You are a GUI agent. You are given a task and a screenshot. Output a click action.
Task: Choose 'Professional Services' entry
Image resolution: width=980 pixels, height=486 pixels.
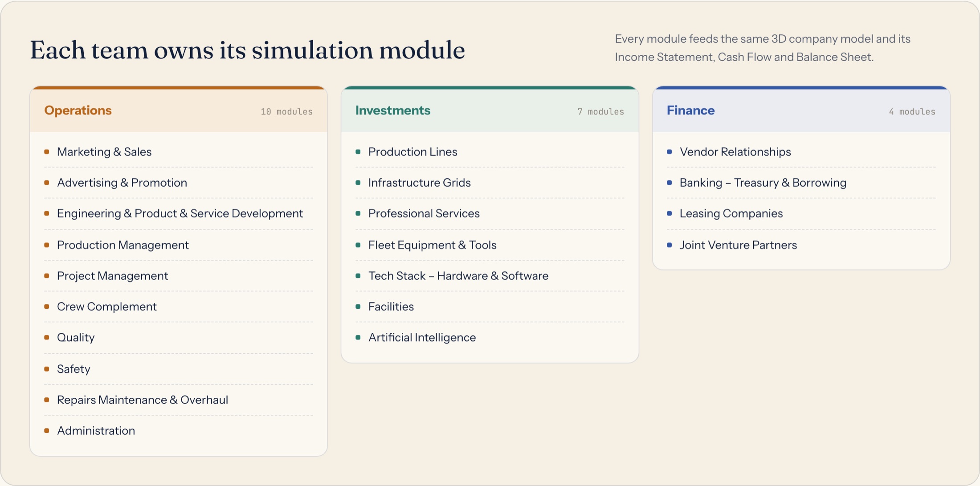click(x=490, y=213)
